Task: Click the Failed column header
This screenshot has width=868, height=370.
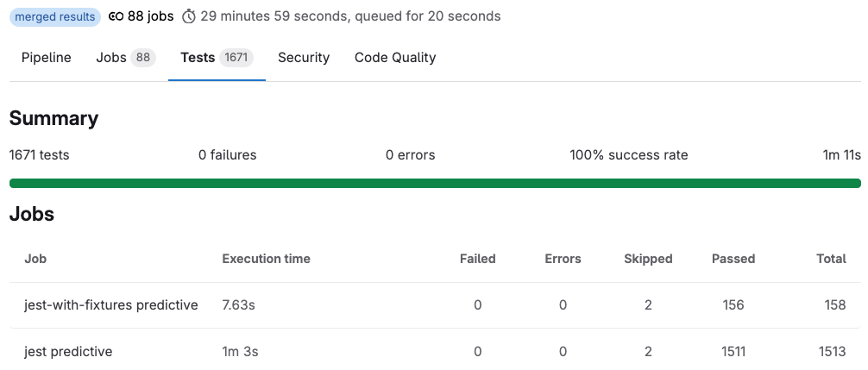Action: tap(477, 259)
